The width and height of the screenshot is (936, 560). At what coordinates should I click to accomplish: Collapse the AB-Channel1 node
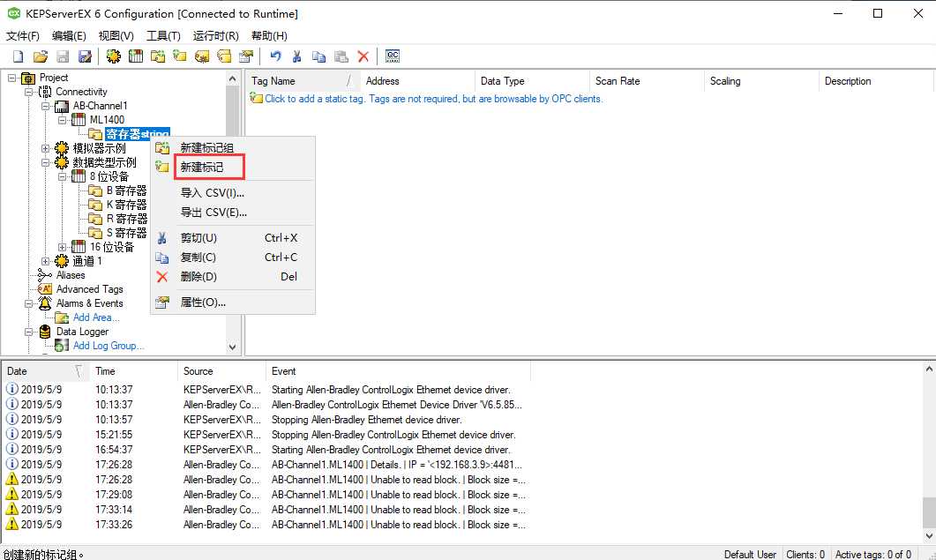pos(45,107)
